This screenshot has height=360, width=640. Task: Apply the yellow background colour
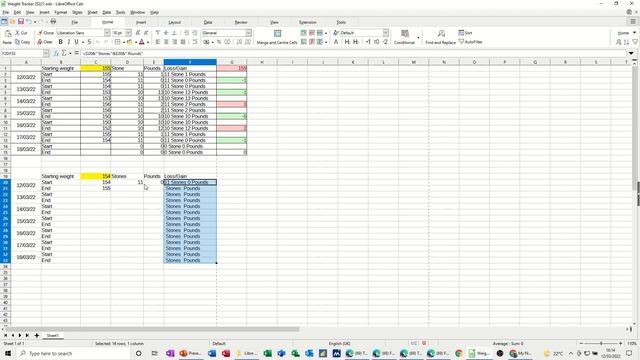[129, 42]
